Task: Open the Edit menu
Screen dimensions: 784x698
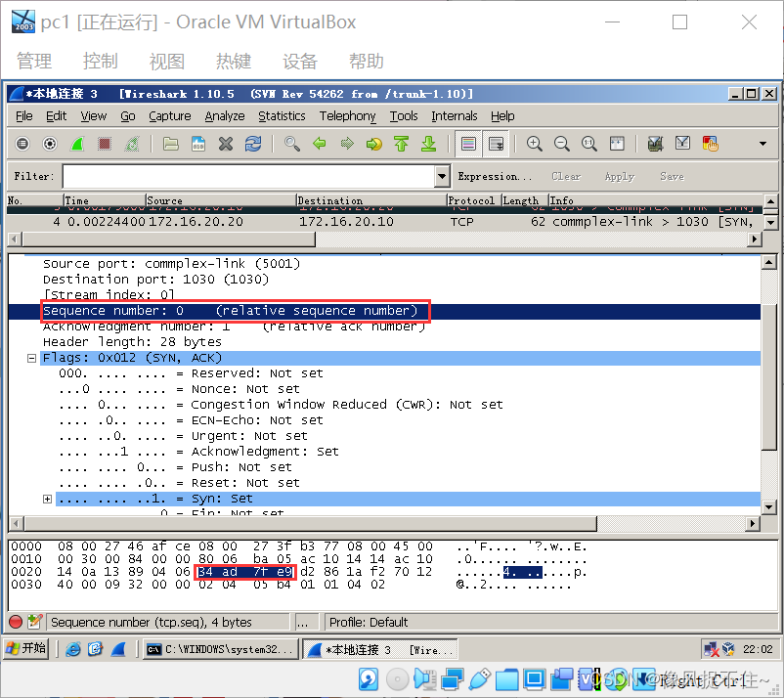Action: (56, 116)
